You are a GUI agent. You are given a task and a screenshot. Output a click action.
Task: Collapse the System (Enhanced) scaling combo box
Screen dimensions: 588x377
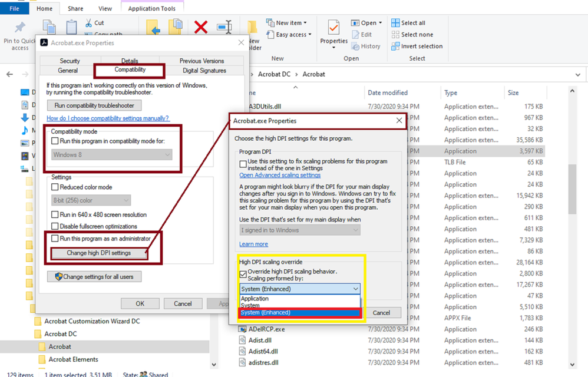[300, 289]
